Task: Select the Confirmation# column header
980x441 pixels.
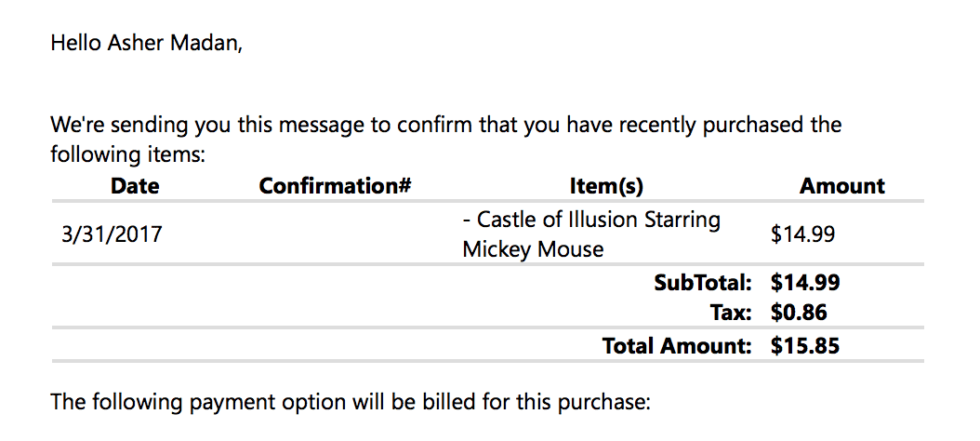Action: click(335, 186)
